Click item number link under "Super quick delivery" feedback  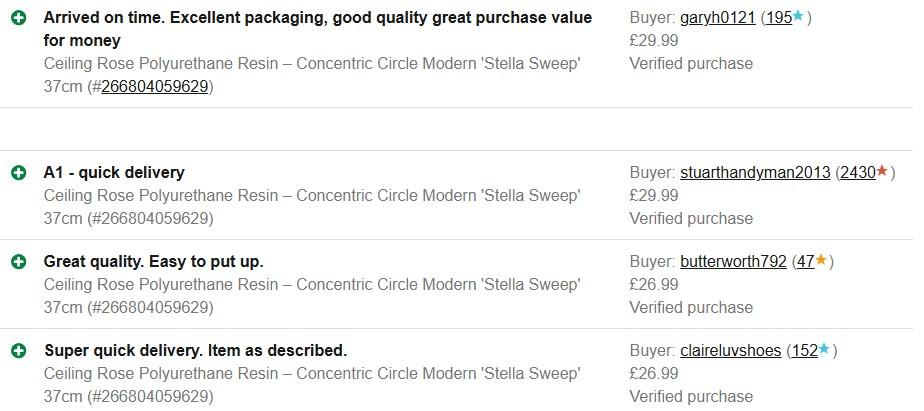tap(154, 396)
